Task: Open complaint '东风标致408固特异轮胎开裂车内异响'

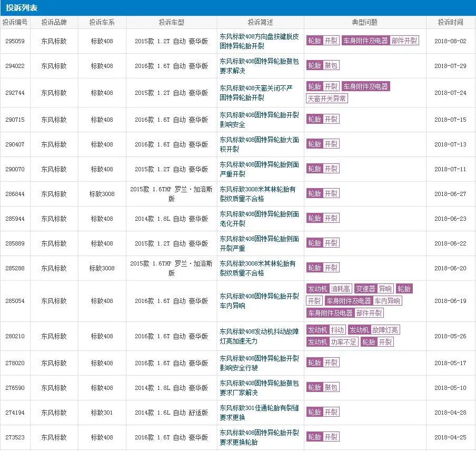Action: [x=259, y=301]
